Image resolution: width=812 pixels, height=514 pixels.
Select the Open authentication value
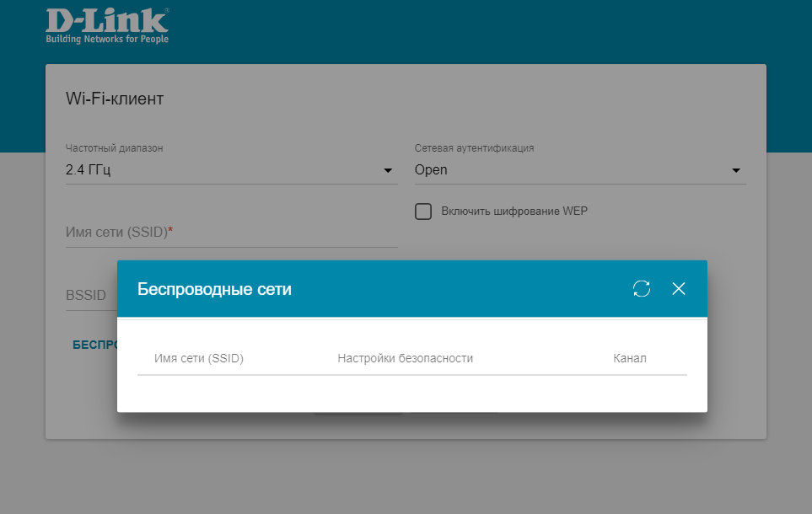click(x=431, y=169)
